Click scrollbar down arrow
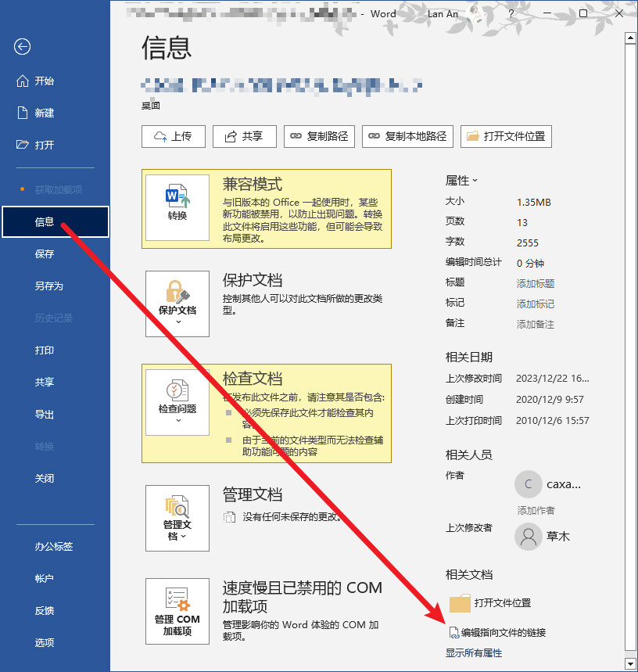 pos(630,664)
